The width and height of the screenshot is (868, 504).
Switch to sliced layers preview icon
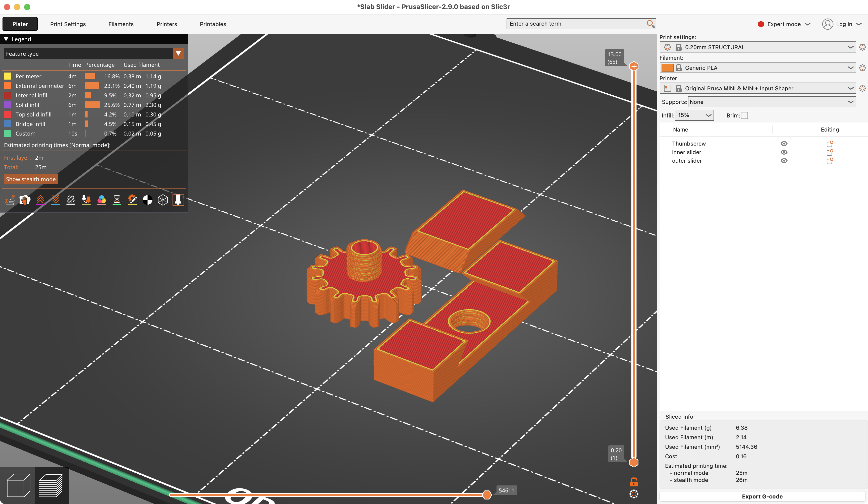coord(51,485)
